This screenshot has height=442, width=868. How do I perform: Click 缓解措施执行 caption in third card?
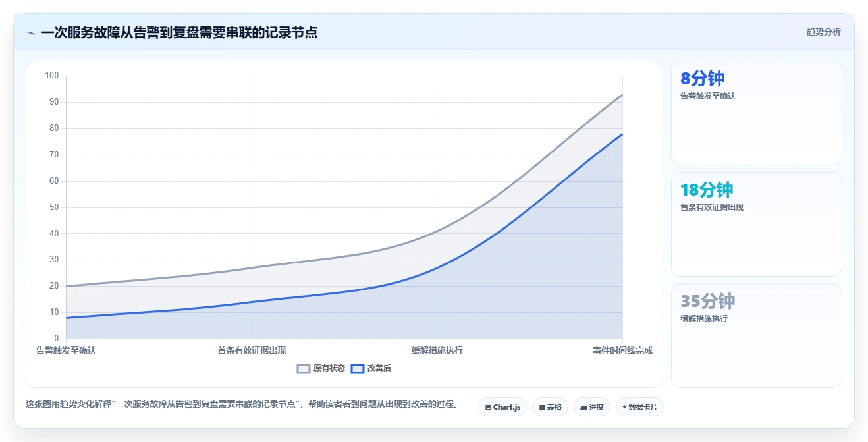pos(703,319)
